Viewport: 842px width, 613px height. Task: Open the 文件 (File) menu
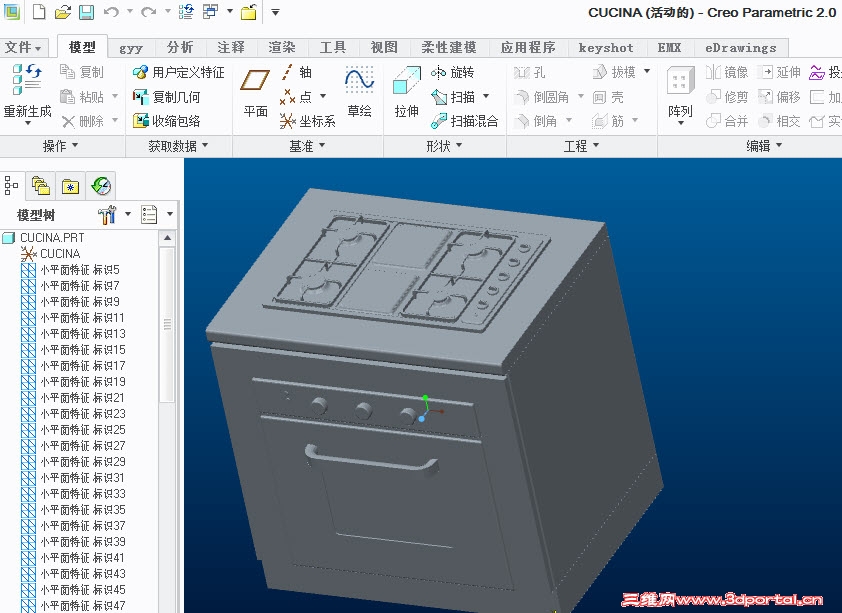[x=24, y=47]
